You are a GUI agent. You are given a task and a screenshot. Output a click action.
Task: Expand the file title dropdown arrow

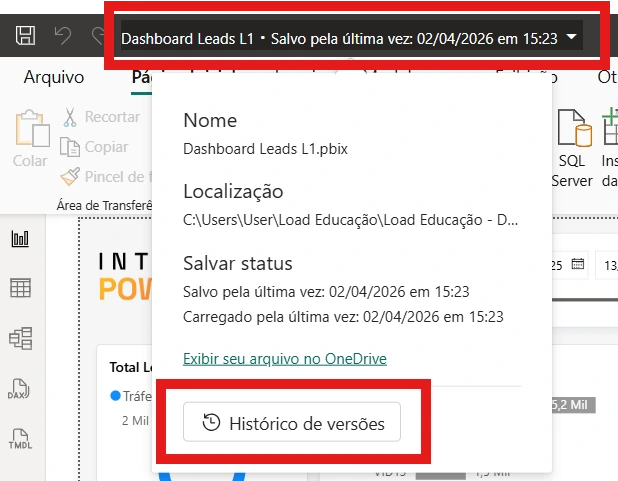pyautogui.click(x=571, y=37)
